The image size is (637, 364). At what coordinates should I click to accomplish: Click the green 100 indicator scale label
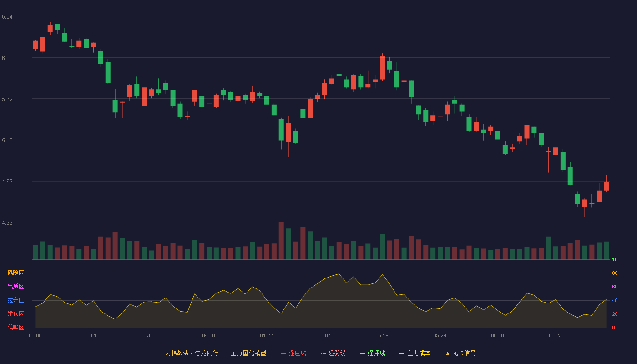(616, 260)
